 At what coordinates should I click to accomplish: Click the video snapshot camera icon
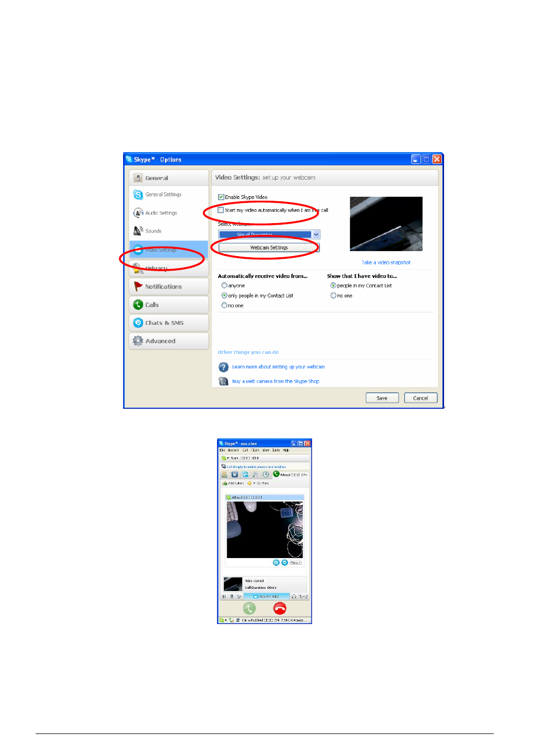[x=276, y=563]
